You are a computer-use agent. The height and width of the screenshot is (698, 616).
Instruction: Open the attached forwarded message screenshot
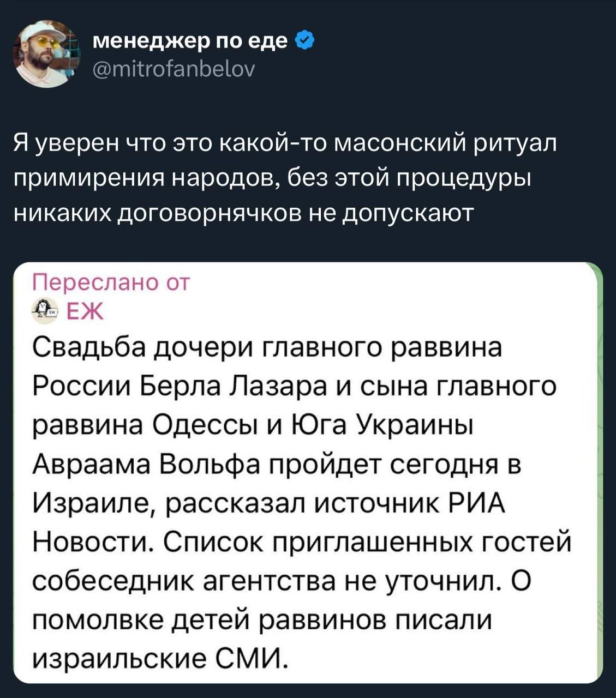coord(308,472)
